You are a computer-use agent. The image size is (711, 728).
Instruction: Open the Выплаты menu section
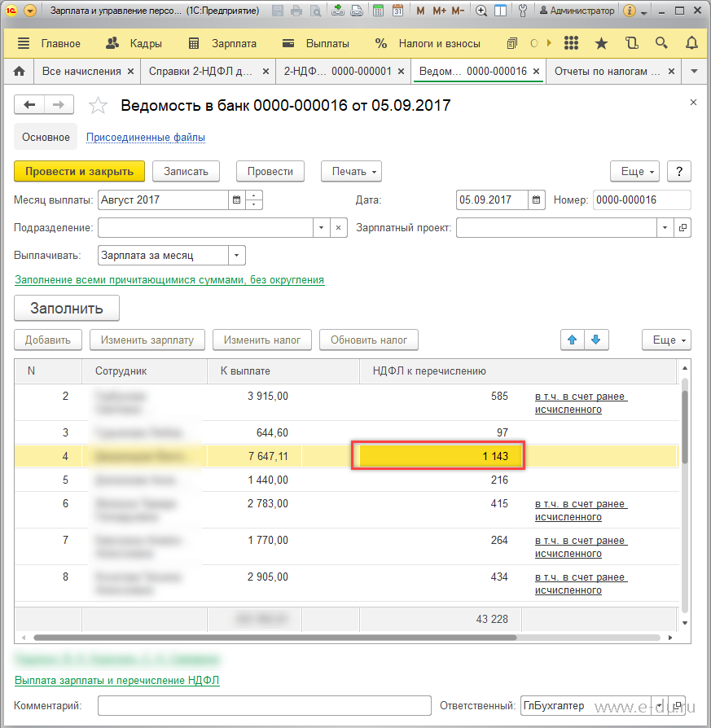click(316, 44)
